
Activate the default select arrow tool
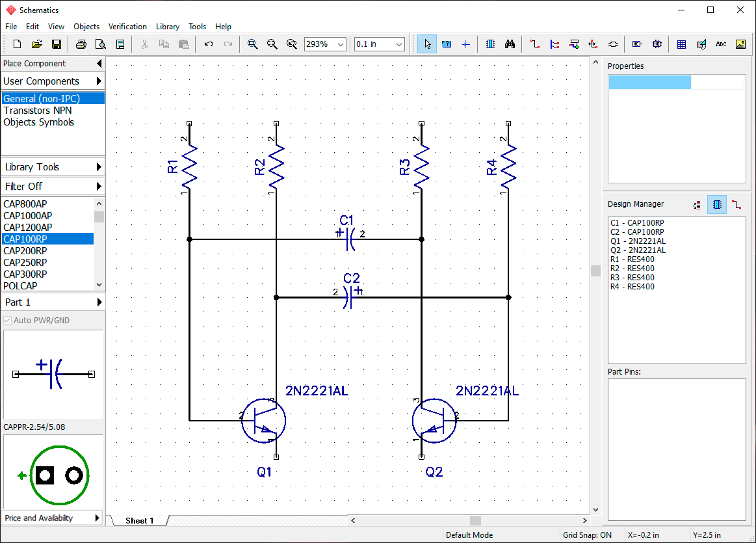point(426,44)
